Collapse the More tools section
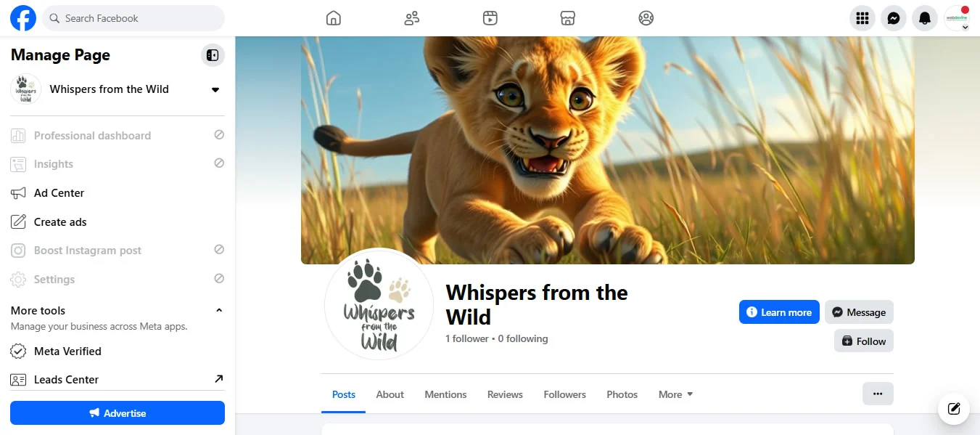This screenshot has height=435, width=980. point(219,309)
